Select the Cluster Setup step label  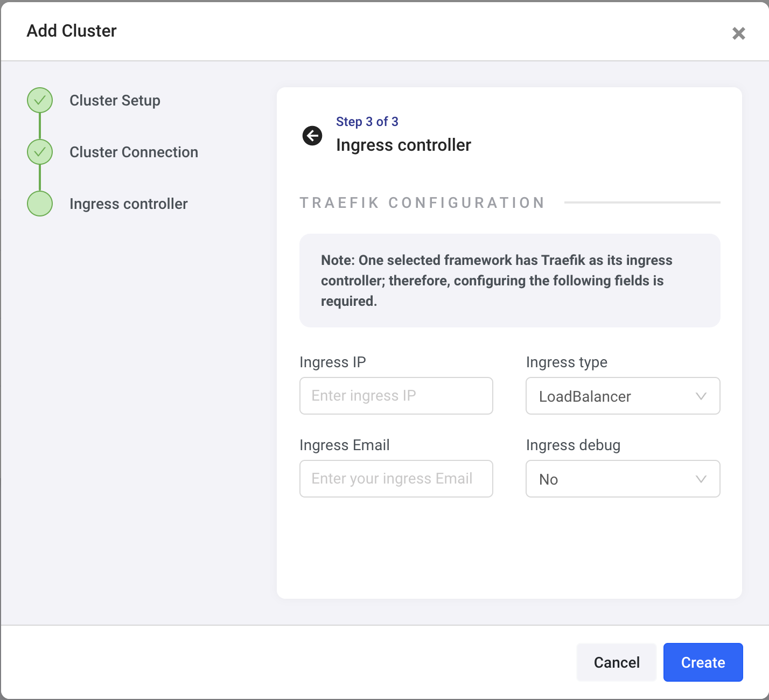(x=115, y=101)
